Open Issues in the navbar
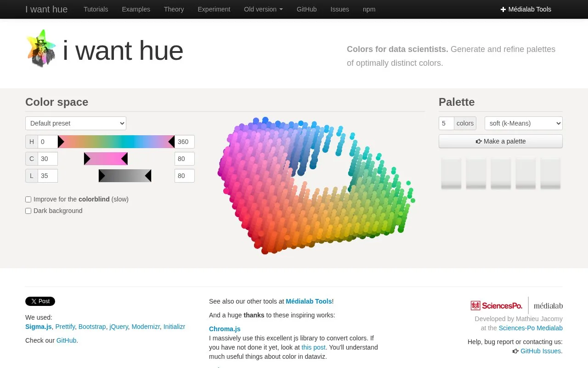Screen dimensions: 588x368 tap(340, 9)
